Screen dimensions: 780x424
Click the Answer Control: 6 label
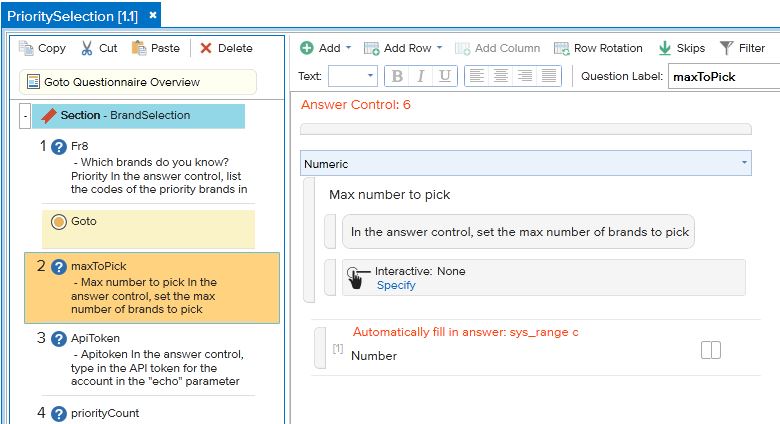[x=356, y=105]
